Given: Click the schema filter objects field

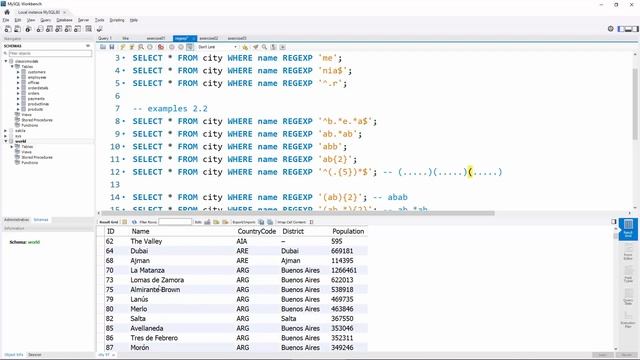Looking at the screenshot, I should click(50, 53).
